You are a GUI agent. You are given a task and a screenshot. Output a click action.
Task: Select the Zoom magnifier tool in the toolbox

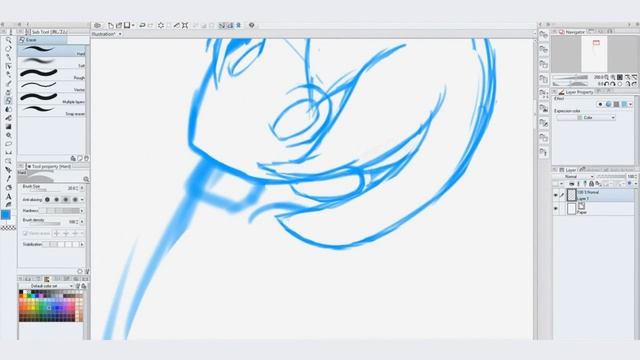point(8,40)
